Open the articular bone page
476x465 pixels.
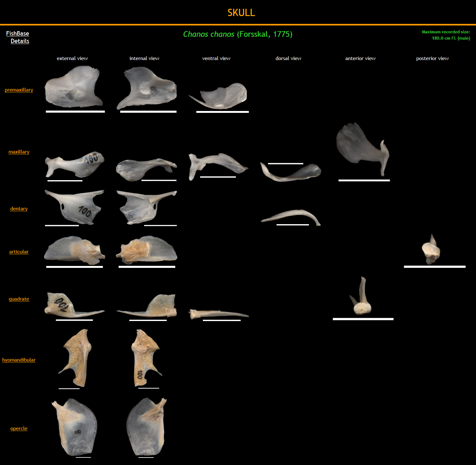pyautogui.click(x=19, y=252)
